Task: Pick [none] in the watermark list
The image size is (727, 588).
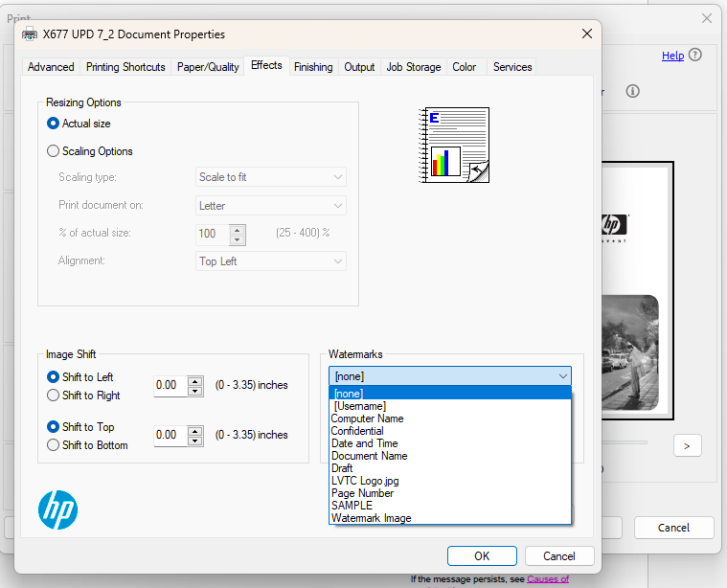Action: (x=450, y=394)
